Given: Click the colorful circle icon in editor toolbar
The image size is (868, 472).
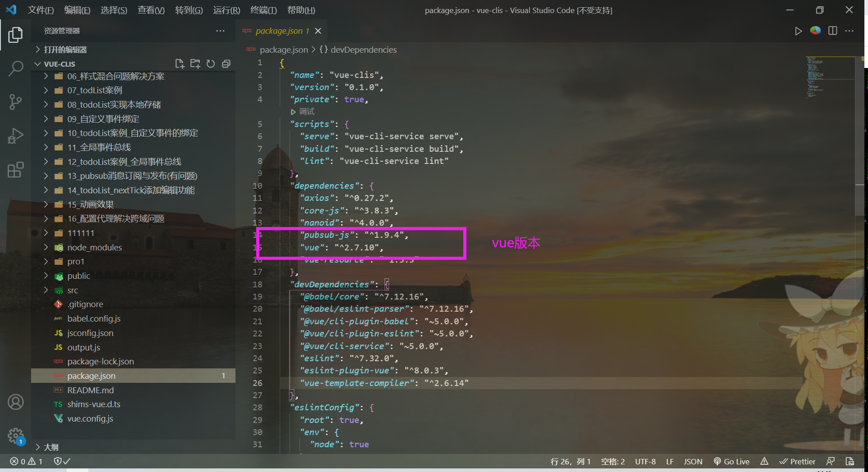Looking at the screenshot, I should point(815,31).
